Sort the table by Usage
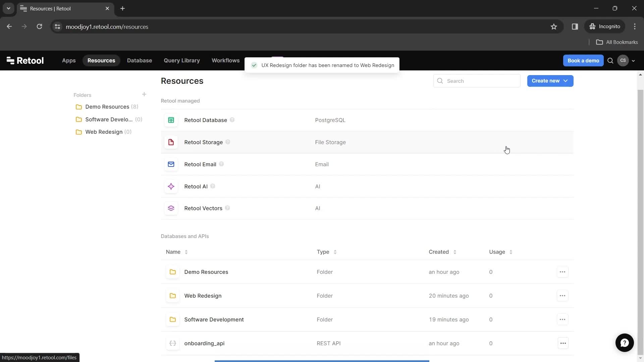The width and height of the screenshot is (644, 362). 501,252
